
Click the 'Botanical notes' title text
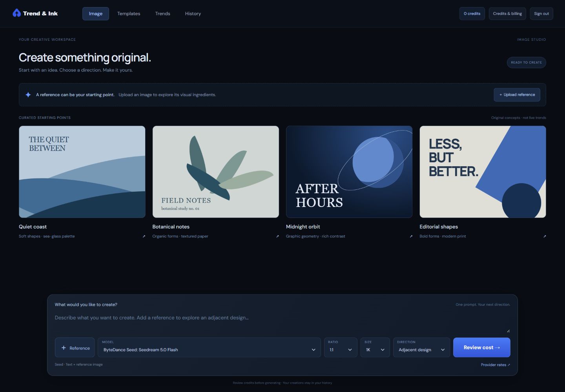click(171, 227)
